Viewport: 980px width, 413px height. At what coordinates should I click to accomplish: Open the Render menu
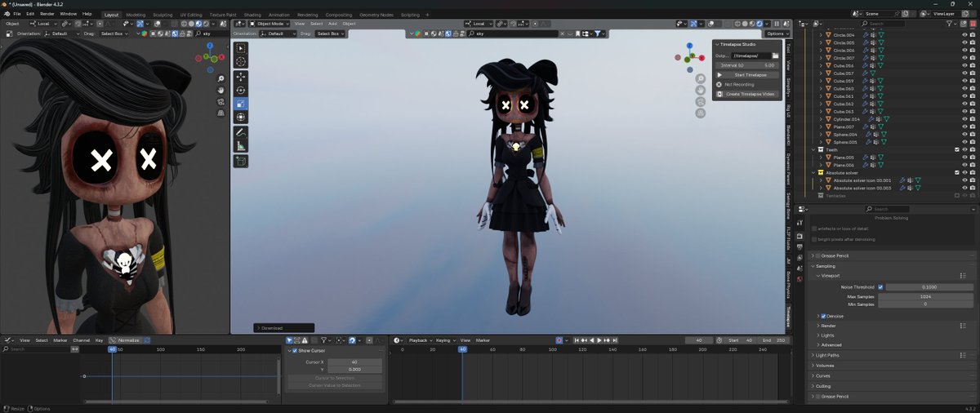tap(47, 14)
